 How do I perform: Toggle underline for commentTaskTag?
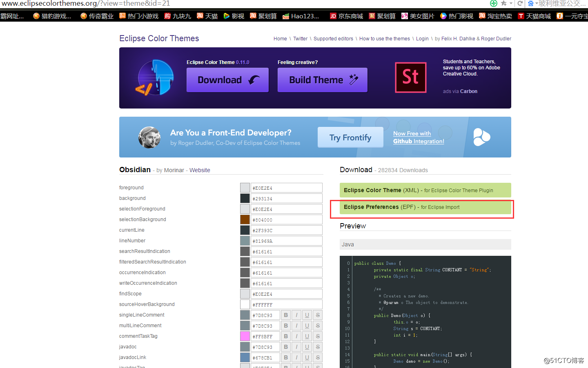(307, 336)
